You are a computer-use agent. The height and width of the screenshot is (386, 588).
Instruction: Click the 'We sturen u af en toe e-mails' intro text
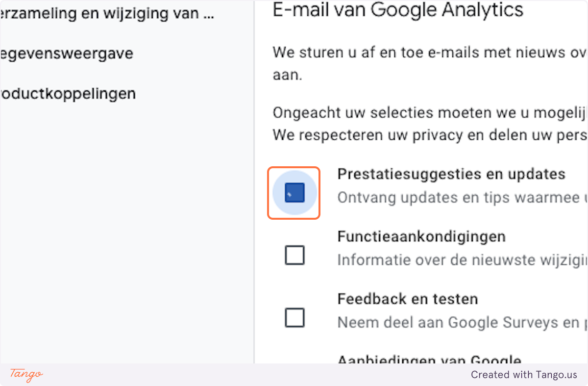(426, 52)
